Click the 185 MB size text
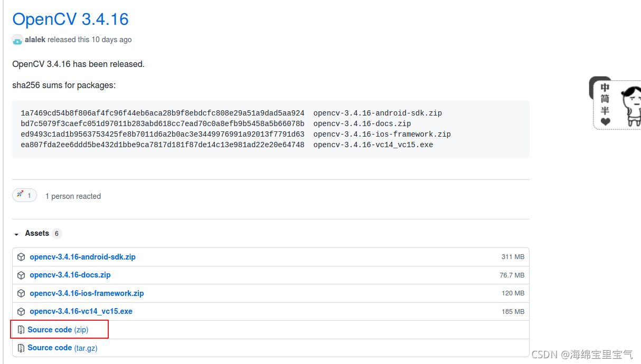Viewport: 641px width, 364px height. pyautogui.click(x=513, y=312)
